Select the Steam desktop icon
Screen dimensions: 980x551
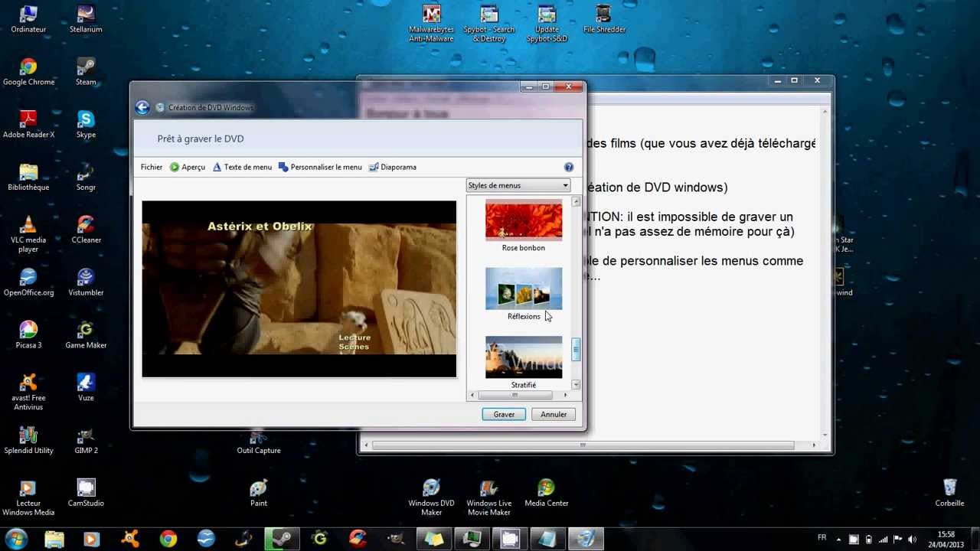(86, 73)
